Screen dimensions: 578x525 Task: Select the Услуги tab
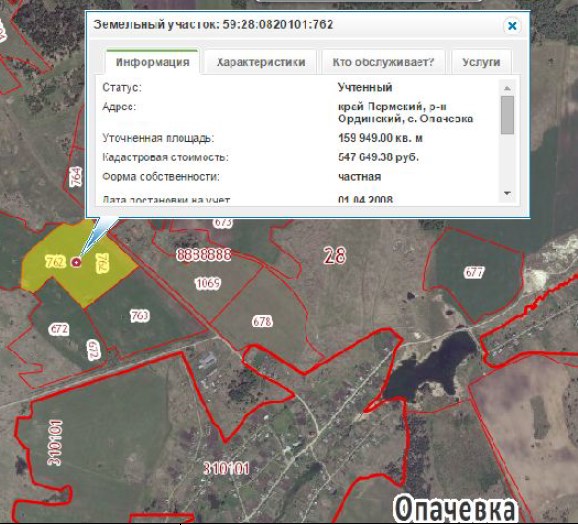(481, 62)
